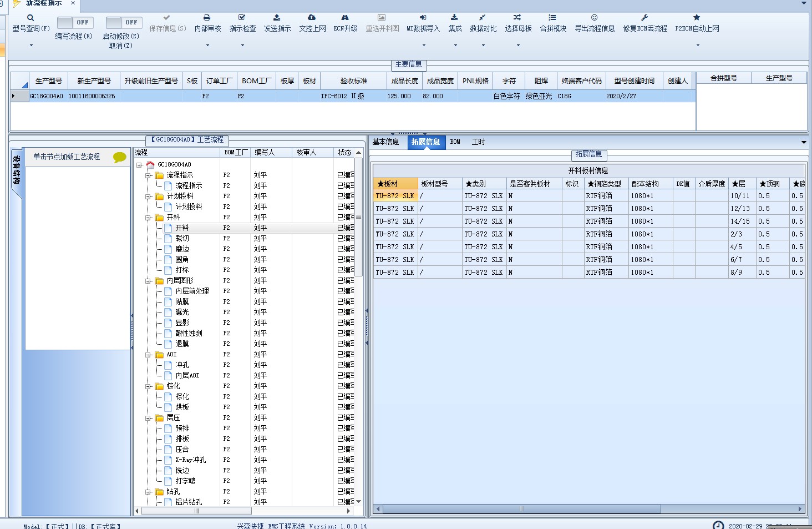Click the 集成 download icon
The width and height of the screenshot is (812, 529).
click(454, 18)
